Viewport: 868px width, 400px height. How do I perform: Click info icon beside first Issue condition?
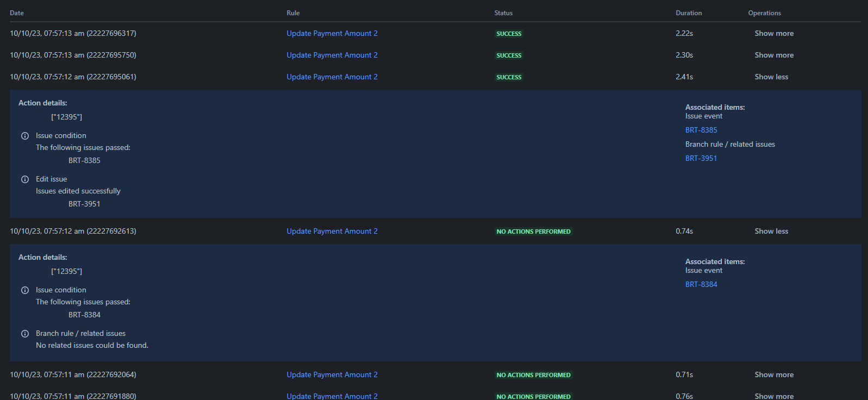click(x=25, y=136)
